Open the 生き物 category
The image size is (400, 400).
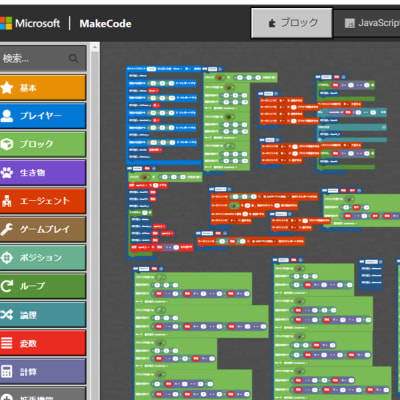(43, 172)
